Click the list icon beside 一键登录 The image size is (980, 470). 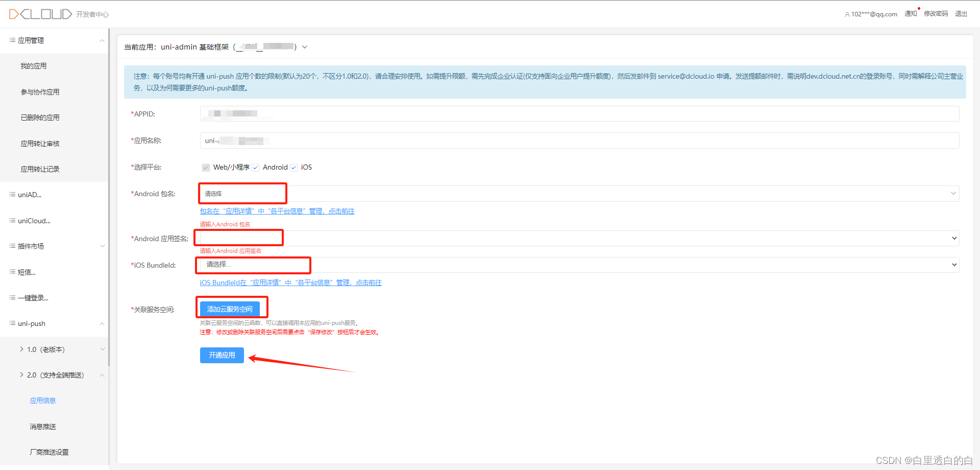point(12,297)
